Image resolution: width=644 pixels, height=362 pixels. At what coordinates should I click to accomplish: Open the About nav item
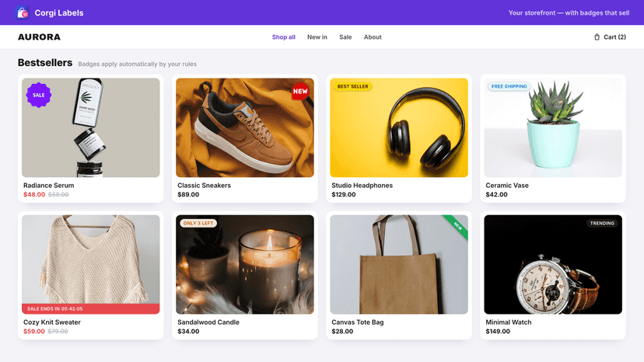tap(373, 37)
